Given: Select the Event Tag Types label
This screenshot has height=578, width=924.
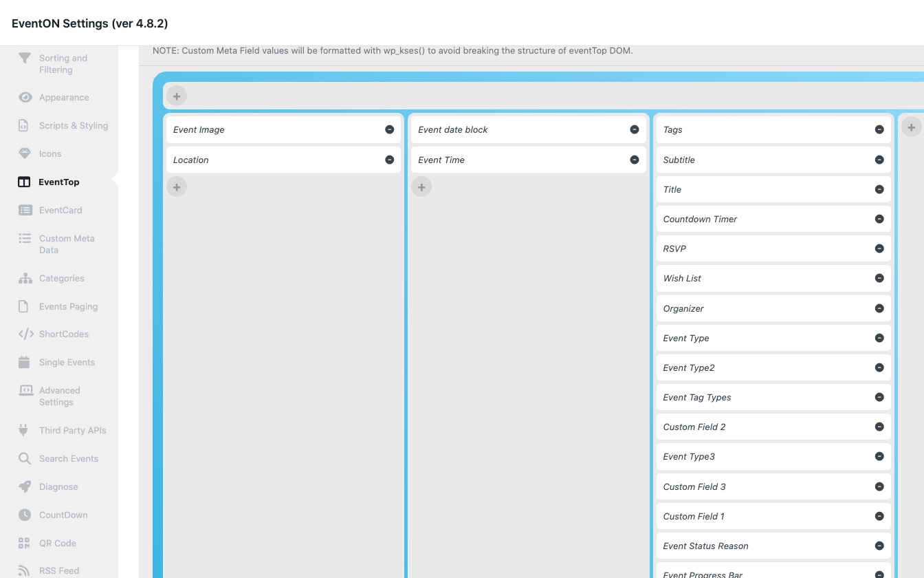Looking at the screenshot, I should coord(697,397).
